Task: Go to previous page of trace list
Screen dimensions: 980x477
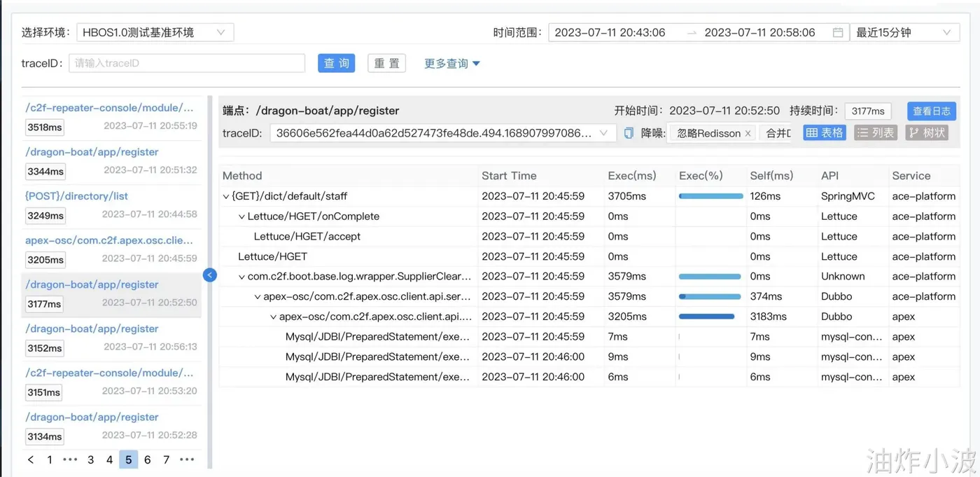Action: 31,460
